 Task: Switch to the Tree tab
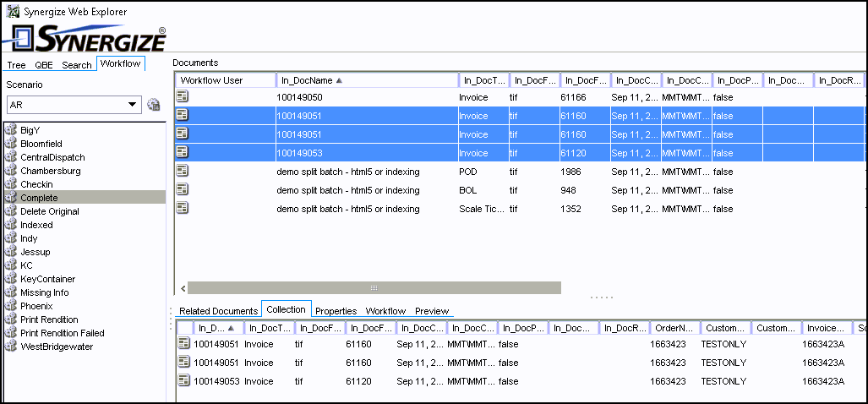(17, 65)
